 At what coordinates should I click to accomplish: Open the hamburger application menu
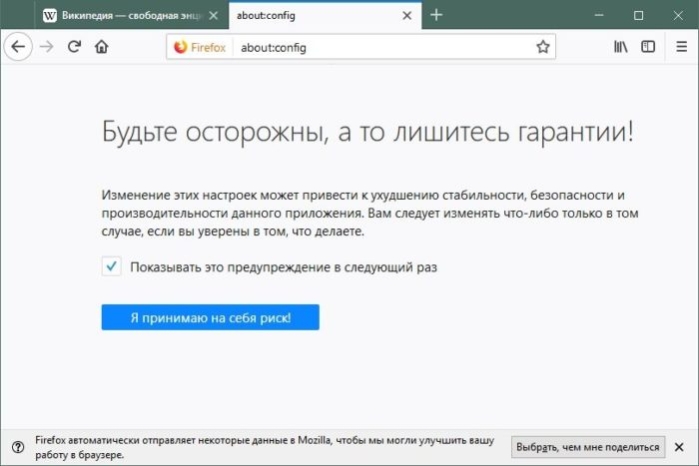[x=681, y=46]
